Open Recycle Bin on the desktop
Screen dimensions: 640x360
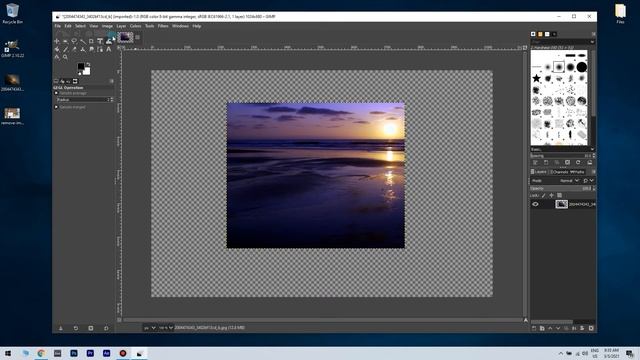12,13
